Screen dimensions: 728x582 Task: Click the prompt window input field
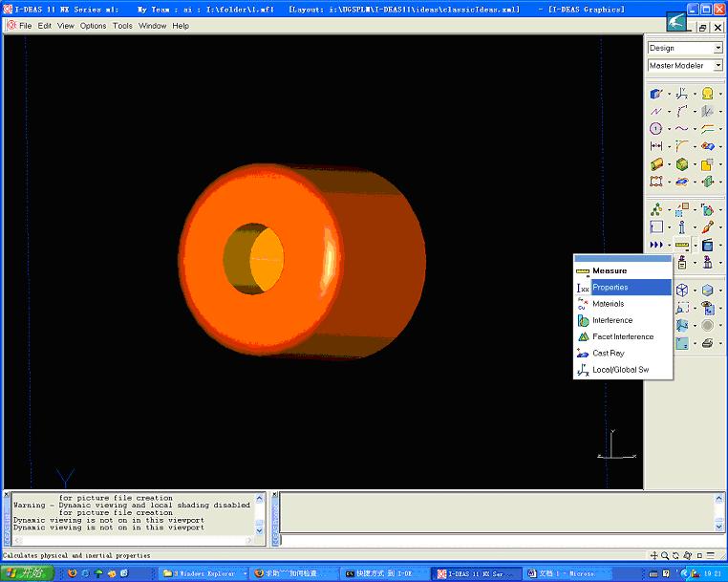tap(502, 540)
